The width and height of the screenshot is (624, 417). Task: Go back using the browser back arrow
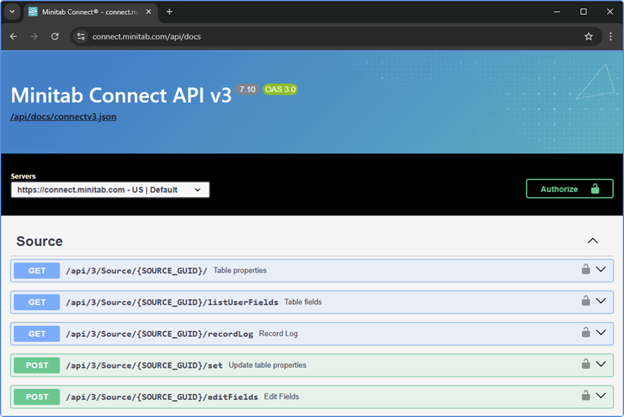[14, 36]
